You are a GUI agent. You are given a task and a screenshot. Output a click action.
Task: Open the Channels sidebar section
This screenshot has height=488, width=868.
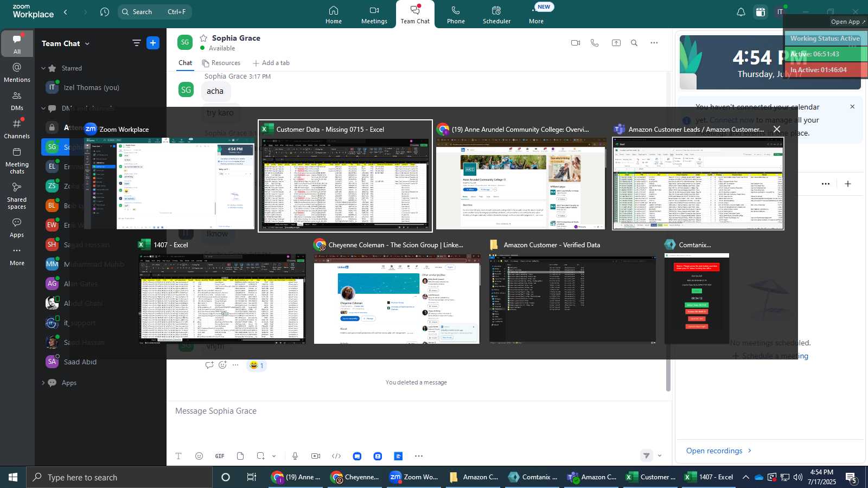(17, 129)
